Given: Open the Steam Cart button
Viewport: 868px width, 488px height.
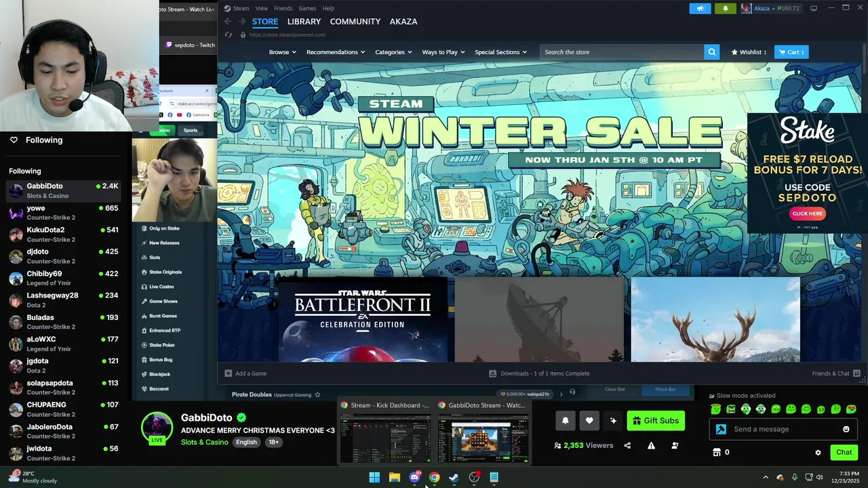Looking at the screenshot, I should coord(791,52).
